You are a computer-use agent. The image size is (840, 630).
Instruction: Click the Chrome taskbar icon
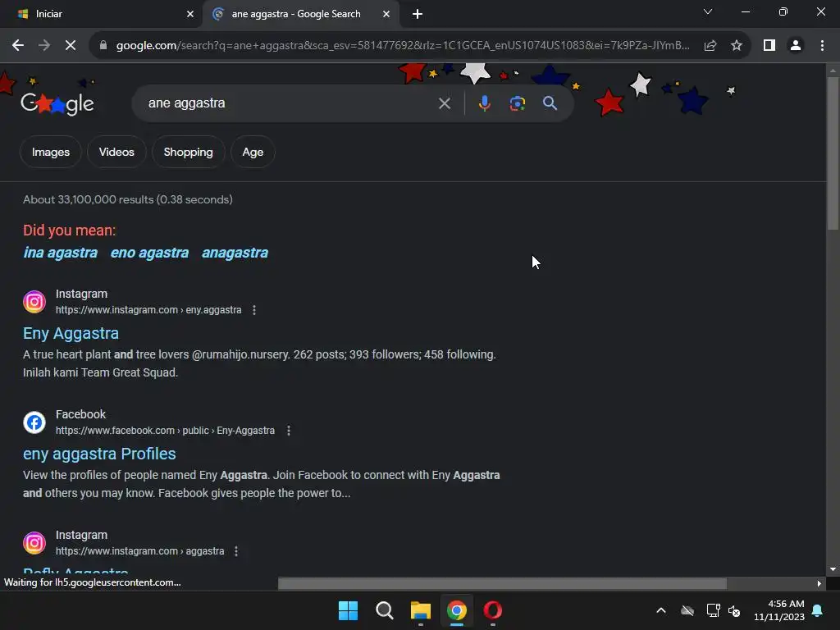(456, 610)
